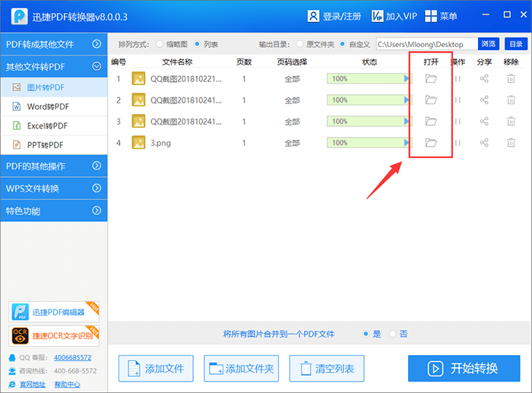Click 页码选择 column header
Image resolution: width=532 pixels, height=393 pixels.
292,62
